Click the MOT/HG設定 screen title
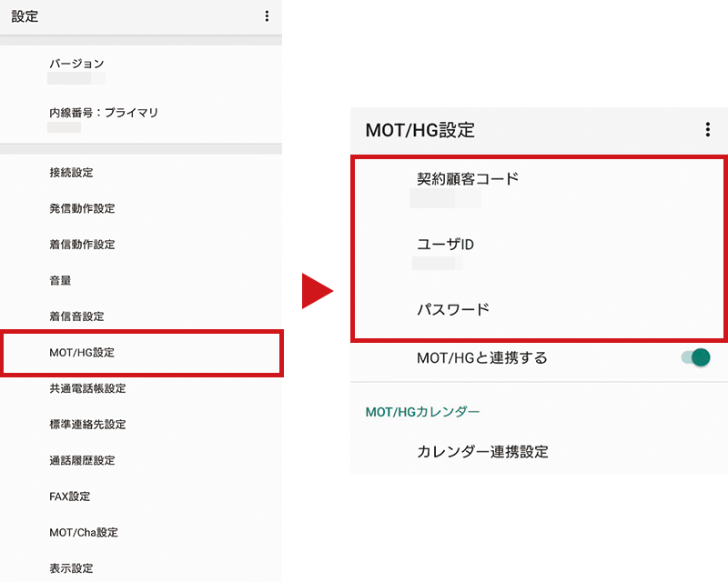Screen dimensions: 728x582 tap(420, 130)
